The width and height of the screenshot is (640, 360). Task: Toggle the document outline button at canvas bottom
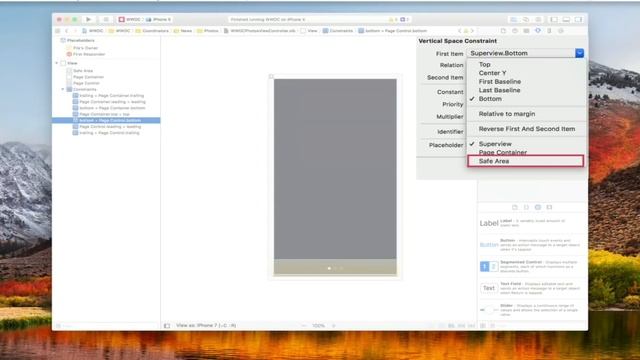[167, 326]
